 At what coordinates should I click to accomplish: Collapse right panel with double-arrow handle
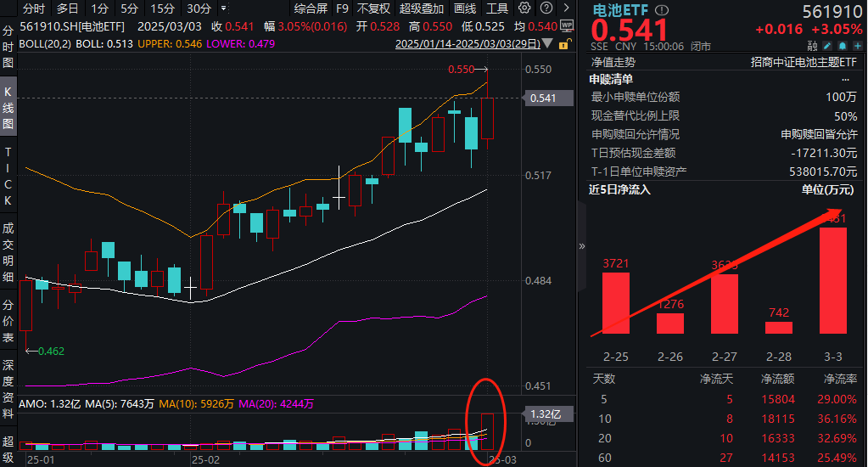pyautogui.click(x=582, y=246)
